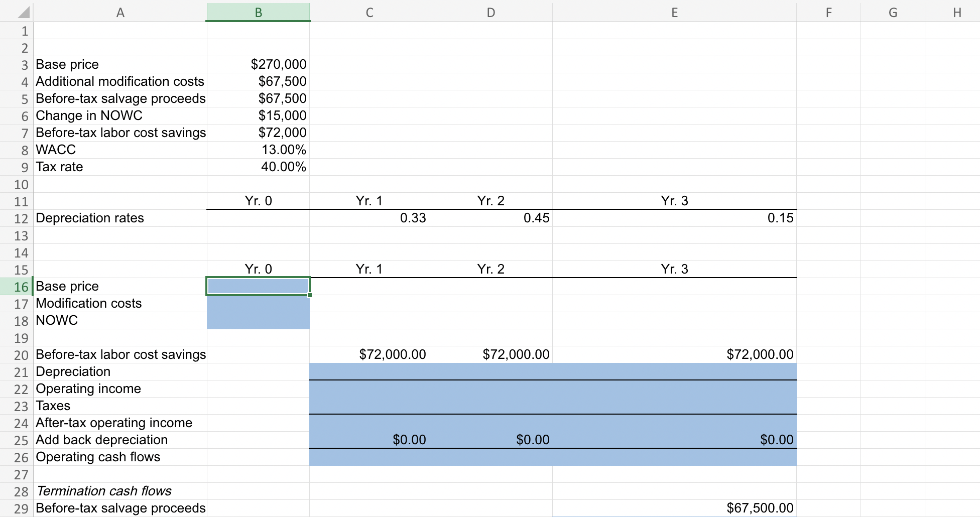980x517 pixels.
Task: Select the blue Modification costs cell B17
Action: pyautogui.click(x=258, y=303)
